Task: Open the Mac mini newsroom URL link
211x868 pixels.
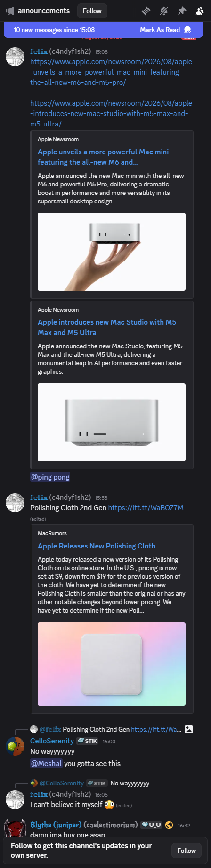Action: 111,72
